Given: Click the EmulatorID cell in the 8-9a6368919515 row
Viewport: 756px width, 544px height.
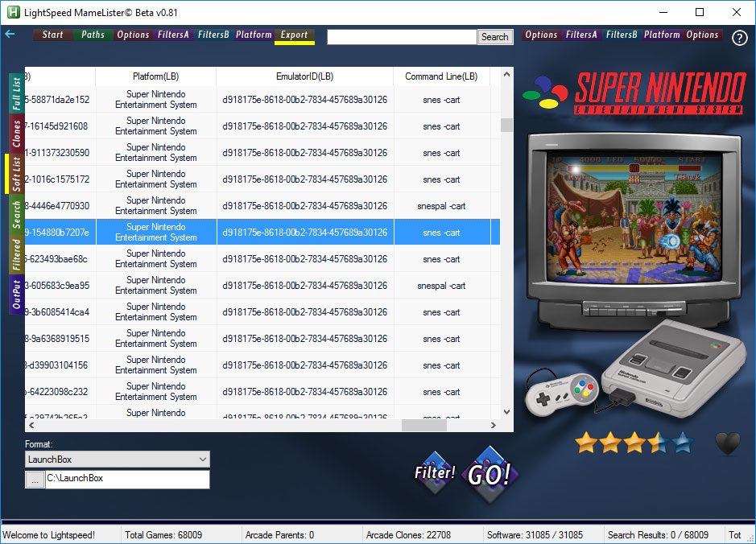Looking at the screenshot, I should (x=304, y=338).
